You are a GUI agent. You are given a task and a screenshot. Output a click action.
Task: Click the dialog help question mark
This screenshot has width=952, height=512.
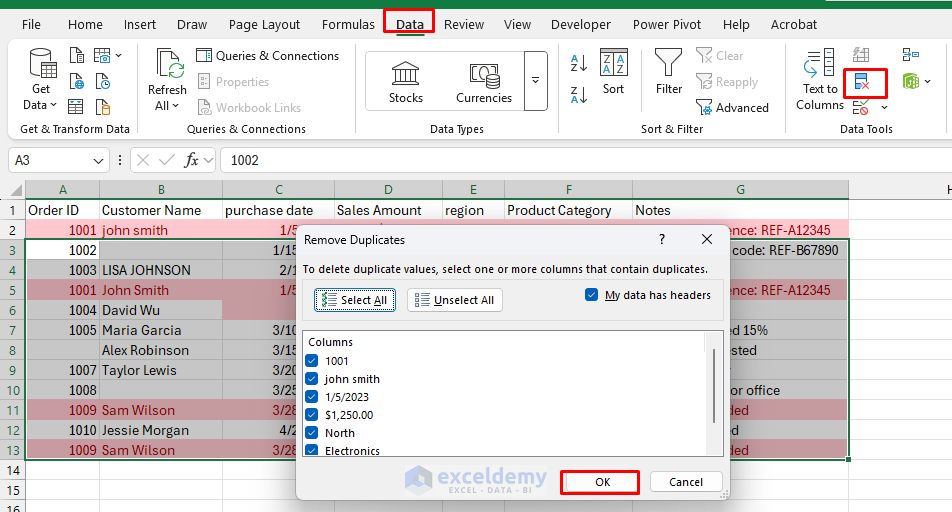pyautogui.click(x=662, y=239)
